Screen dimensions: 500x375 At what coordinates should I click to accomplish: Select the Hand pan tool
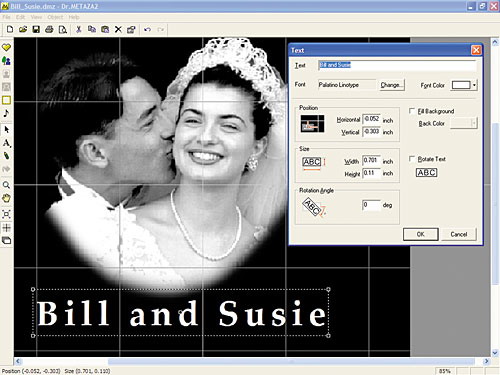coord(6,198)
